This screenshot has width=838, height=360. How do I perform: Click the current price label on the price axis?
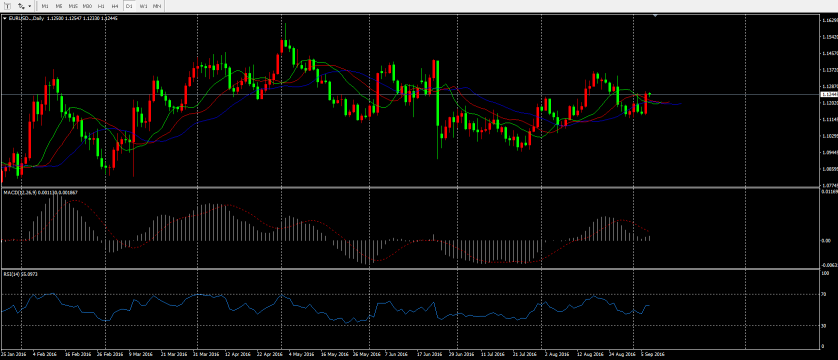(x=828, y=94)
